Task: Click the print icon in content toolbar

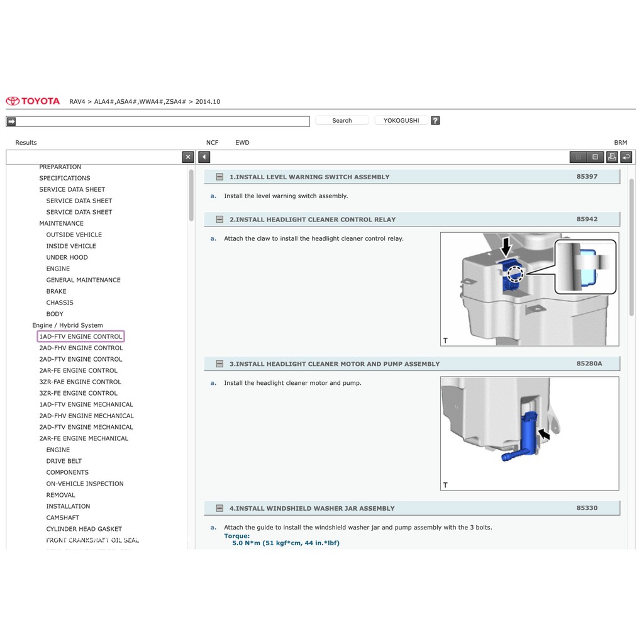Action: [x=611, y=157]
